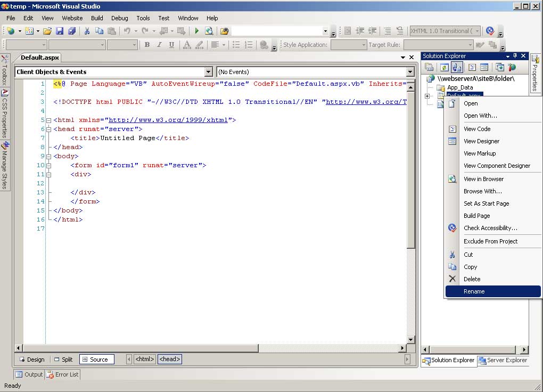Click the Paste clipboard icon
Image resolution: width=543 pixels, height=392 pixels.
[111, 31]
